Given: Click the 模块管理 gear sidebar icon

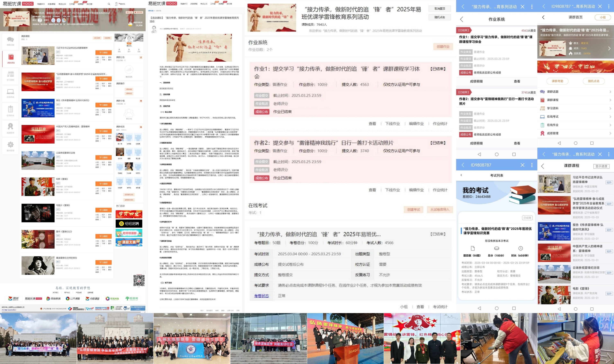Looking at the screenshot, I should pos(10,144).
